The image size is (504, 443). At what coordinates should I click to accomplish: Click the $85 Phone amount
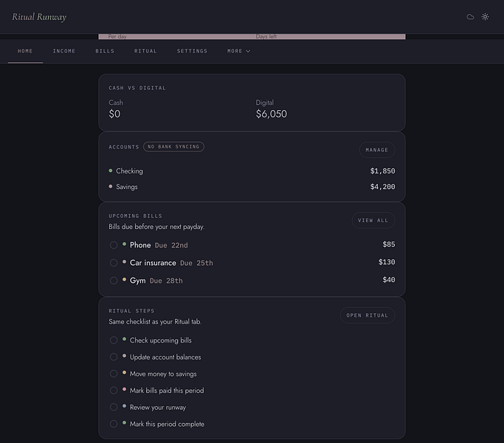(389, 244)
